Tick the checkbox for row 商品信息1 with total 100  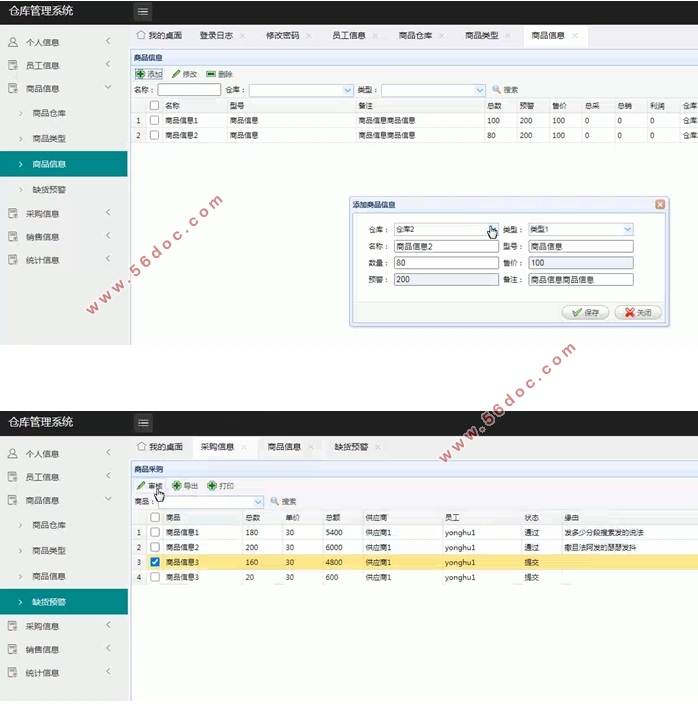pos(154,120)
